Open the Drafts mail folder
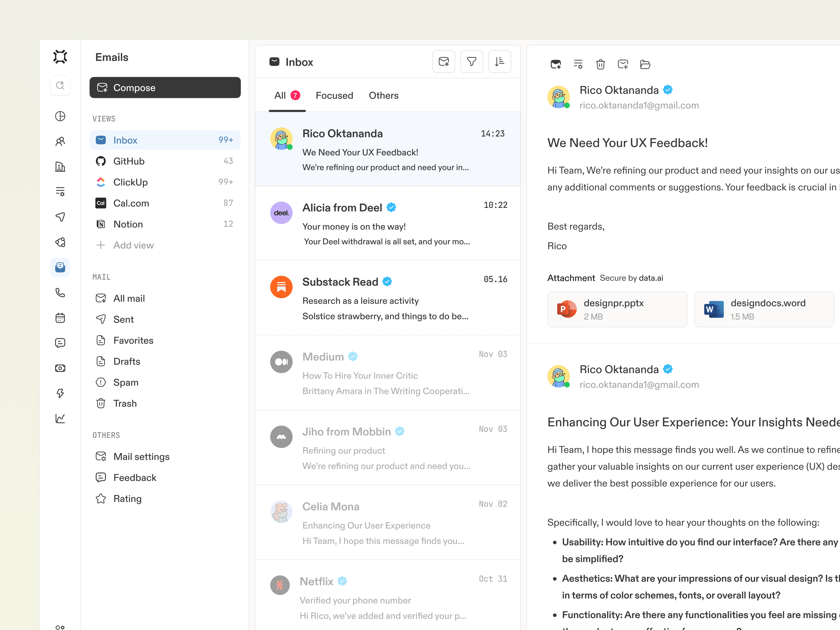The width and height of the screenshot is (840, 630). (x=127, y=361)
